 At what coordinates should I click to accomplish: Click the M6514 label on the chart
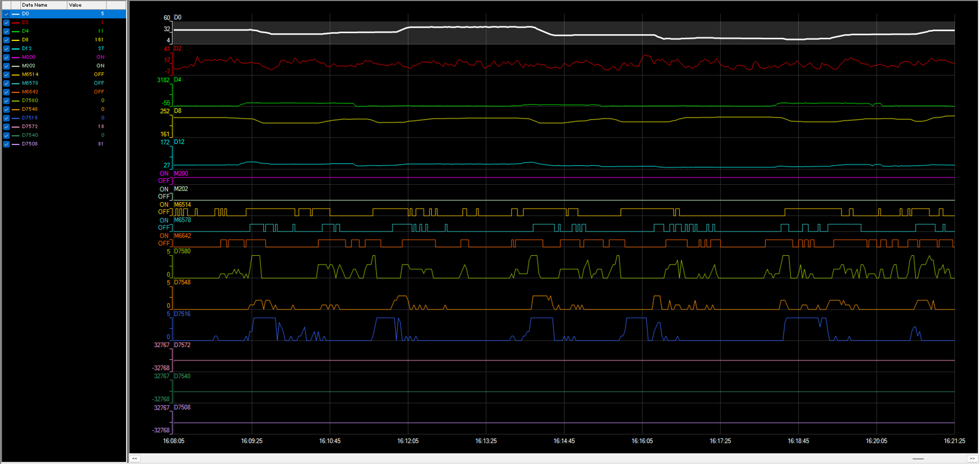(183, 204)
